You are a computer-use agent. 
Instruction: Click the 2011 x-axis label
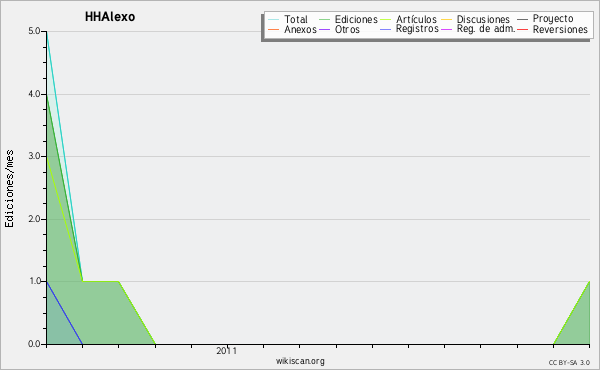click(227, 351)
